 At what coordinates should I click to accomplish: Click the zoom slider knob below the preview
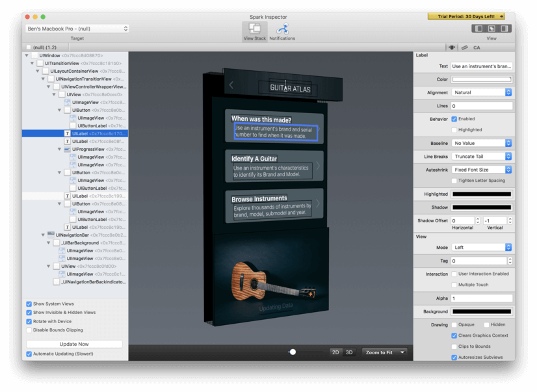(293, 352)
